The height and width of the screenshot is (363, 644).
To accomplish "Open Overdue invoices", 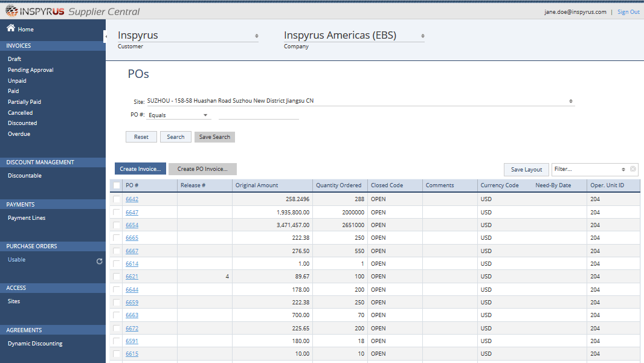I will [x=19, y=134].
